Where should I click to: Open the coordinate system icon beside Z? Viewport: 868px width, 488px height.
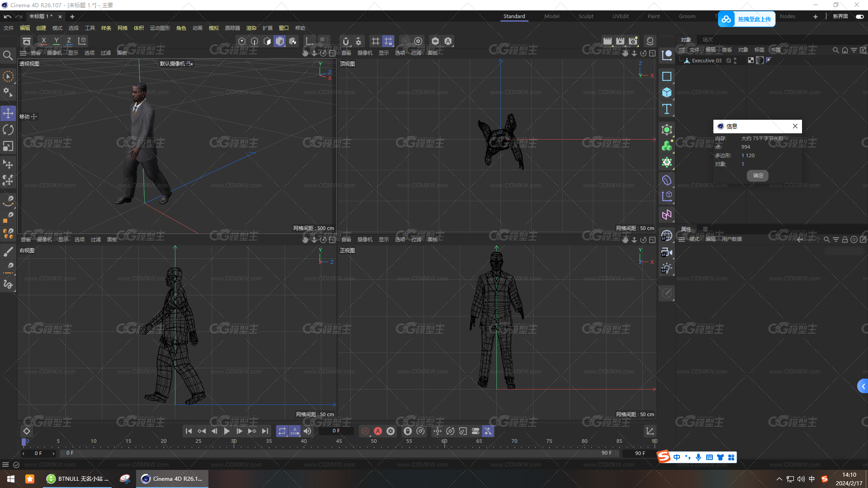82,41
